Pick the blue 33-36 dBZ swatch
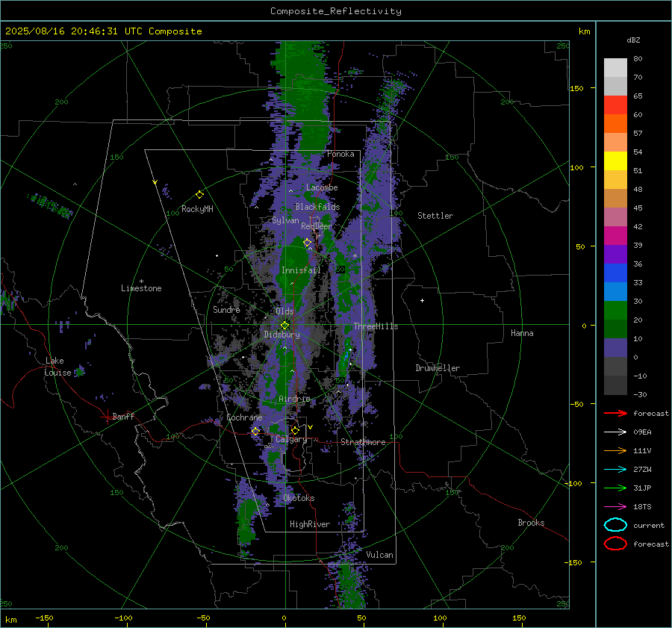This screenshot has height=628, width=672. pyautogui.click(x=615, y=273)
